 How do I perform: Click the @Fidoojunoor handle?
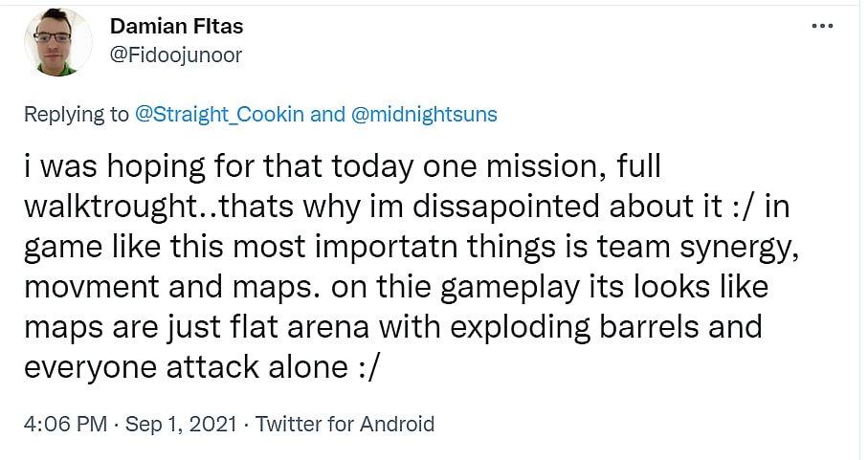click(176, 55)
